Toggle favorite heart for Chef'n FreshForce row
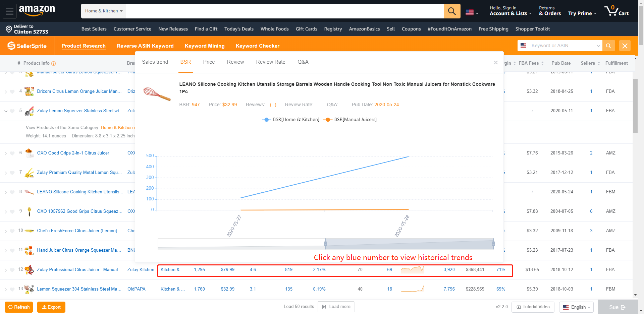The height and width of the screenshot is (314, 644). coord(12,231)
